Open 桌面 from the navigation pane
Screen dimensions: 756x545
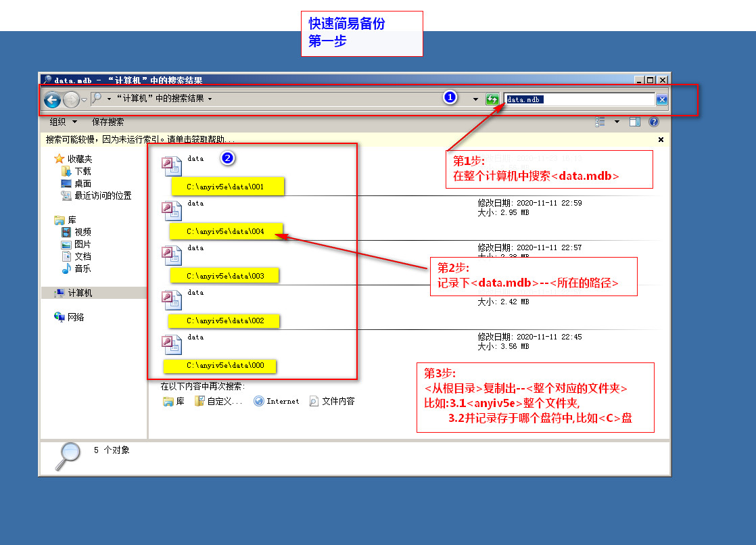coord(82,184)
